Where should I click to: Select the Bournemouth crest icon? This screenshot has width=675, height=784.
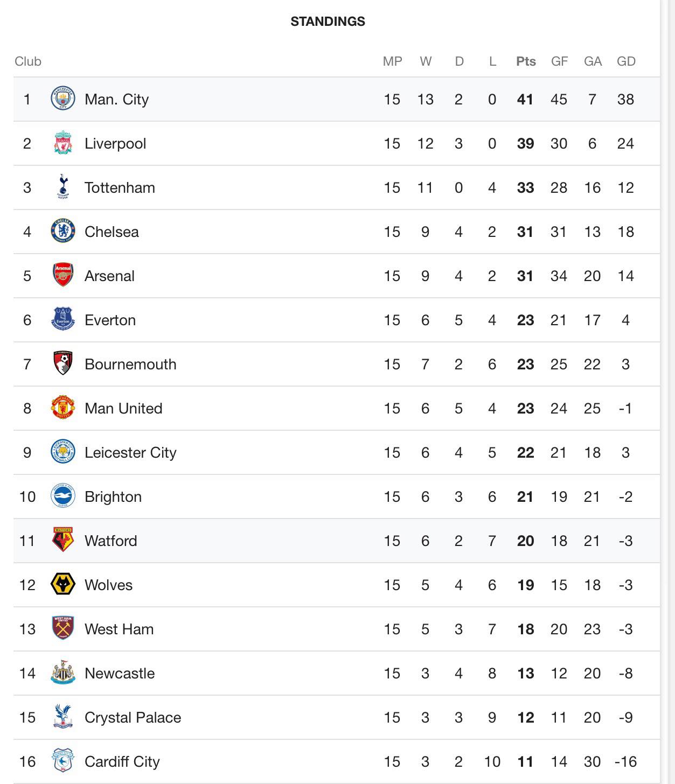(x=62, y=364)
